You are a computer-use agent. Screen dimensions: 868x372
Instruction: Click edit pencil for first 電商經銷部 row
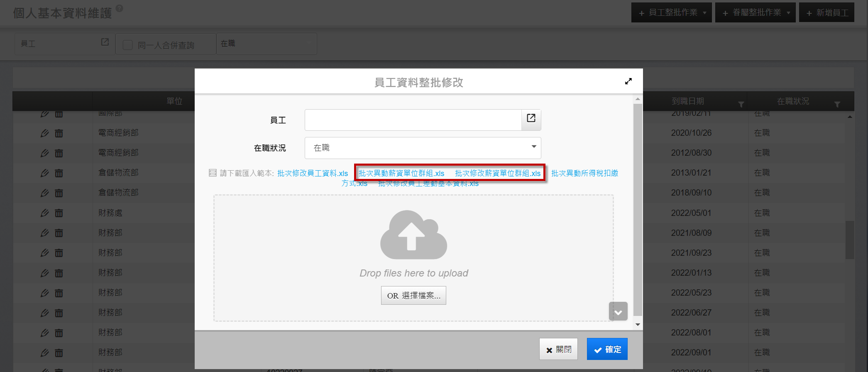pos(44,133)
